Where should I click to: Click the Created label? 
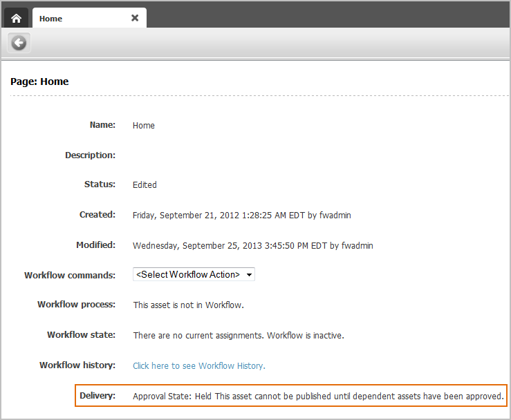[x=97, y=215]
